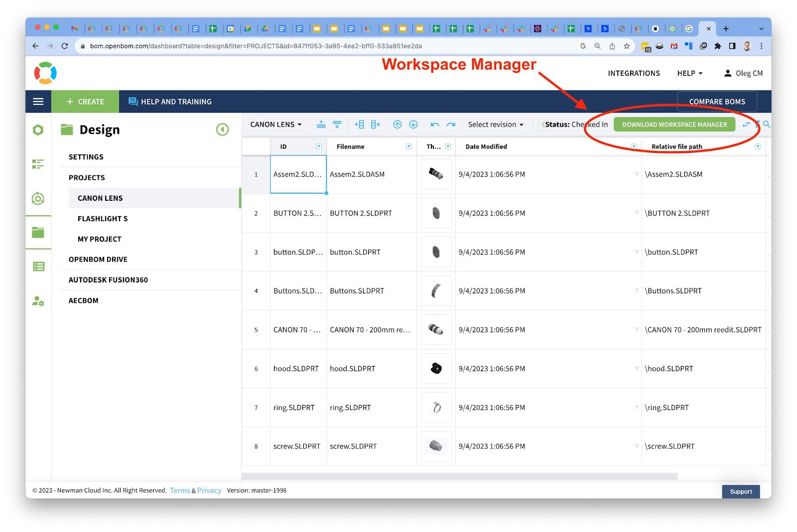Select PROJECTS in the Design panel
Viewport: 797px width, 532px height.
(x=87, y=178)
